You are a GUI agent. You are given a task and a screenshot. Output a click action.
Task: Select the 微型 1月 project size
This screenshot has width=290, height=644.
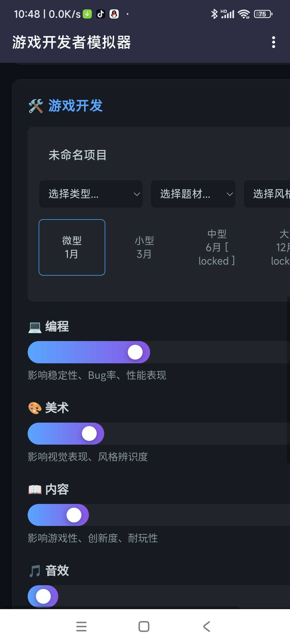click(72, 247)
